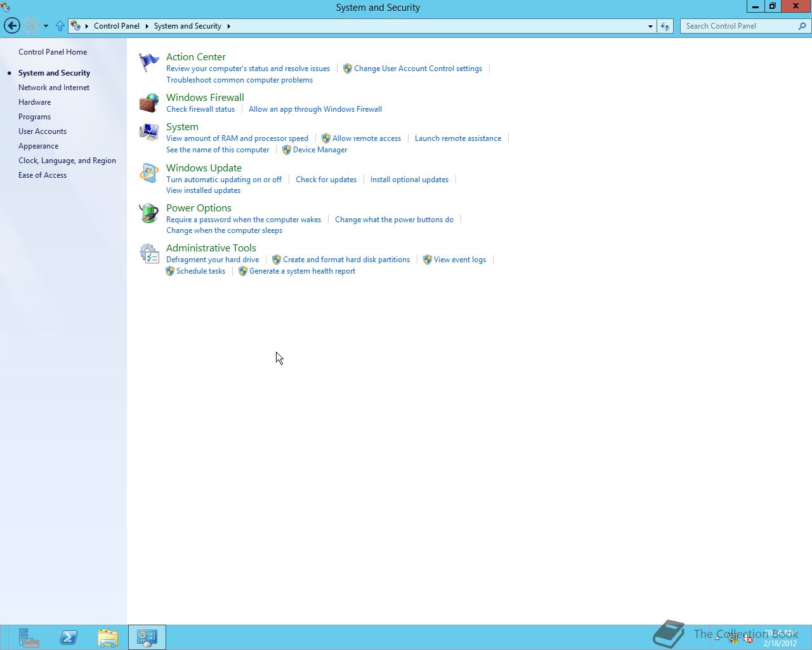This screenshot has height=650, width=812.
Task: Change when the computer sleeps
Action: (x=224, y=230)
